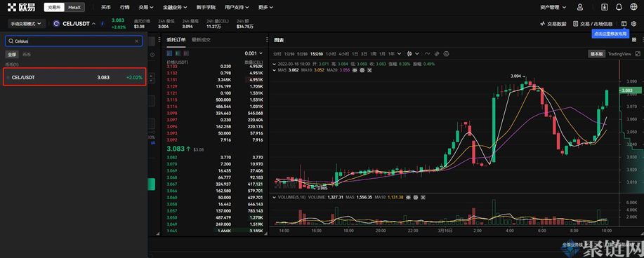Open the 更多 dropdown menu

(265, 7)
